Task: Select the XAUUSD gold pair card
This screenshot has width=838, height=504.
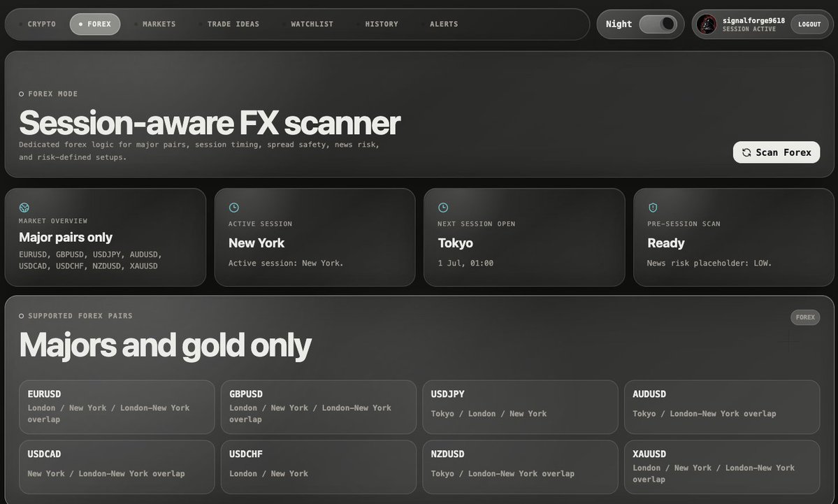Action: [x=722, y=466]
